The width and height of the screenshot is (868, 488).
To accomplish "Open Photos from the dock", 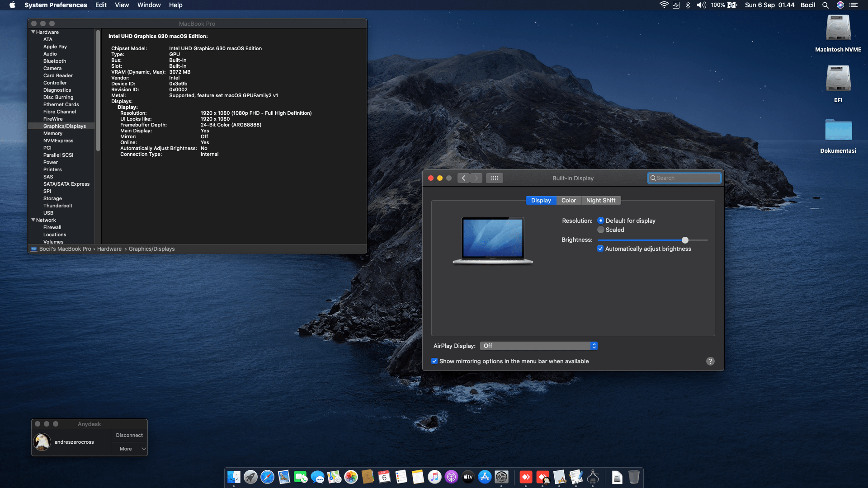I will (351, 477).
